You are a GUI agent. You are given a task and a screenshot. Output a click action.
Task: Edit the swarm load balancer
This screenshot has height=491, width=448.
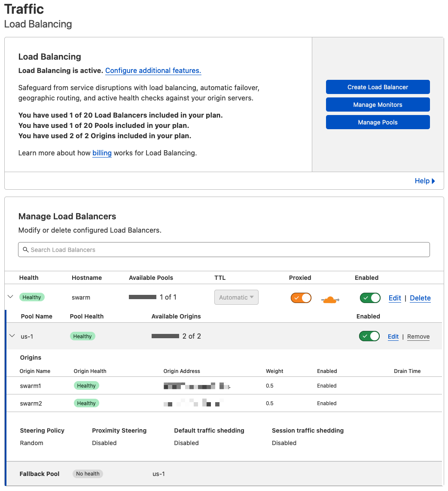point(395,298)
